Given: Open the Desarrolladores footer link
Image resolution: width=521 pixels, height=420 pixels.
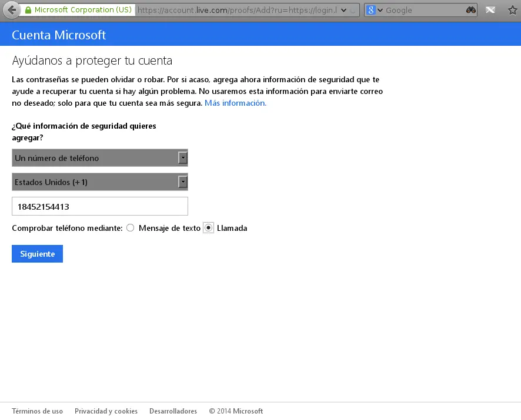Looking at the screenshot, I should tap(173, 411).
